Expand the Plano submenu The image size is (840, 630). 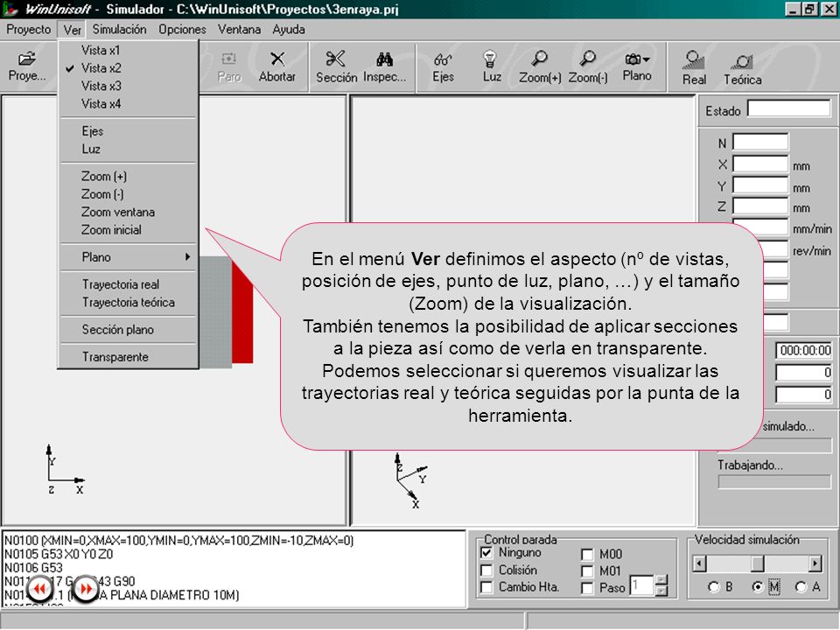128,257
